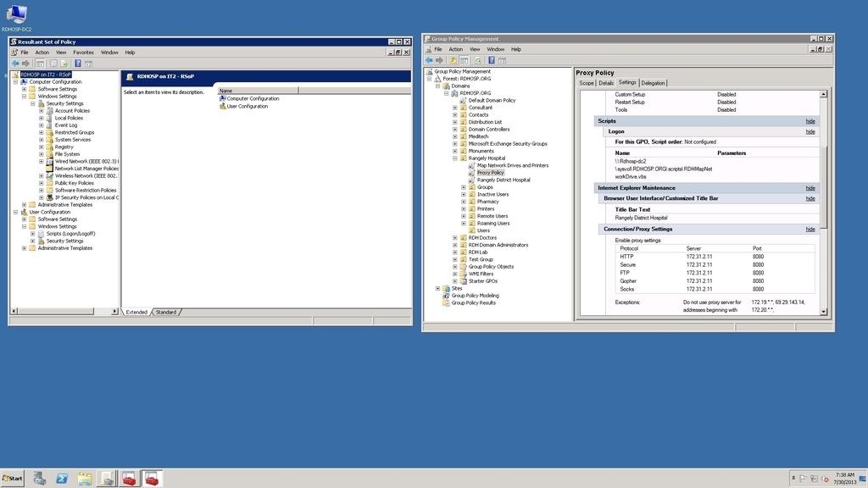
Task: Click the Forward arrow in the RSoP toolbar
Action: 26,62
